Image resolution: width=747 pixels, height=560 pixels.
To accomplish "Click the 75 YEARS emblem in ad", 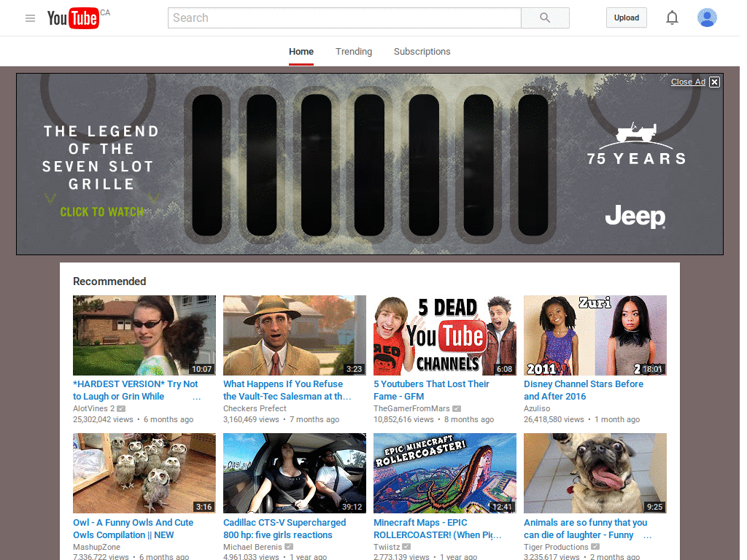I will (x=636, y=144).
